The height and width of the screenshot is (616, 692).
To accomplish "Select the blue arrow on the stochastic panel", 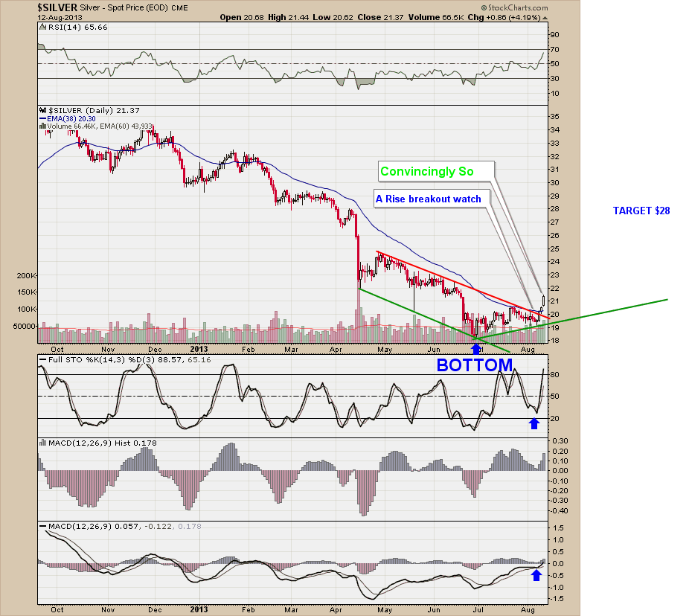I will 534,423.
